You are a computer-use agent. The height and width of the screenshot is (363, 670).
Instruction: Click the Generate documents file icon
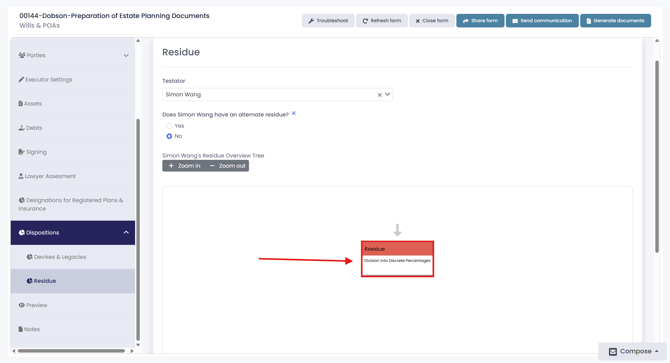588,21
